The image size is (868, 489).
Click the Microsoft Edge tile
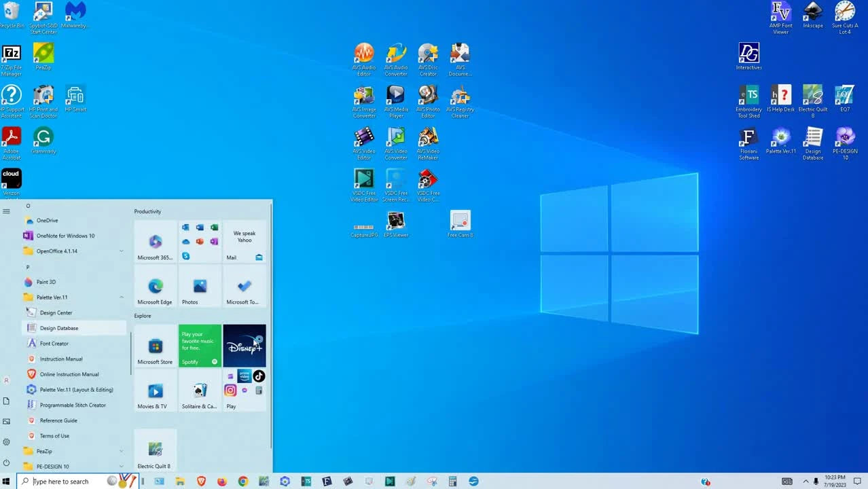click(x=155, y=287)
